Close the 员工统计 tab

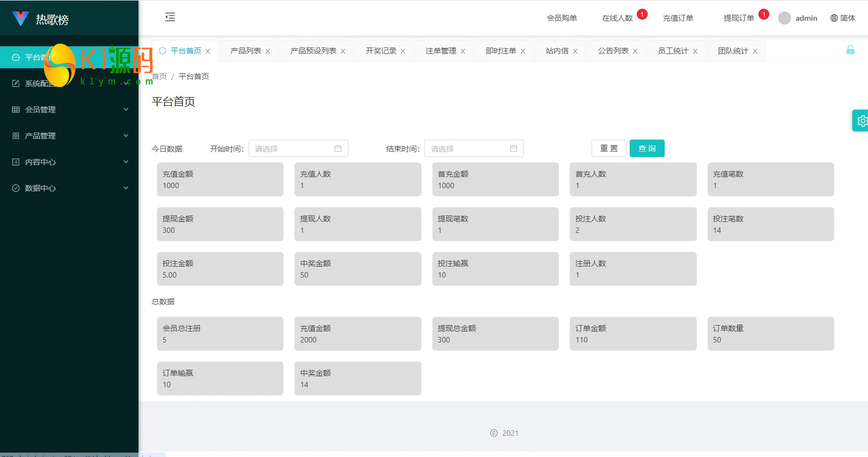[695, 51]
